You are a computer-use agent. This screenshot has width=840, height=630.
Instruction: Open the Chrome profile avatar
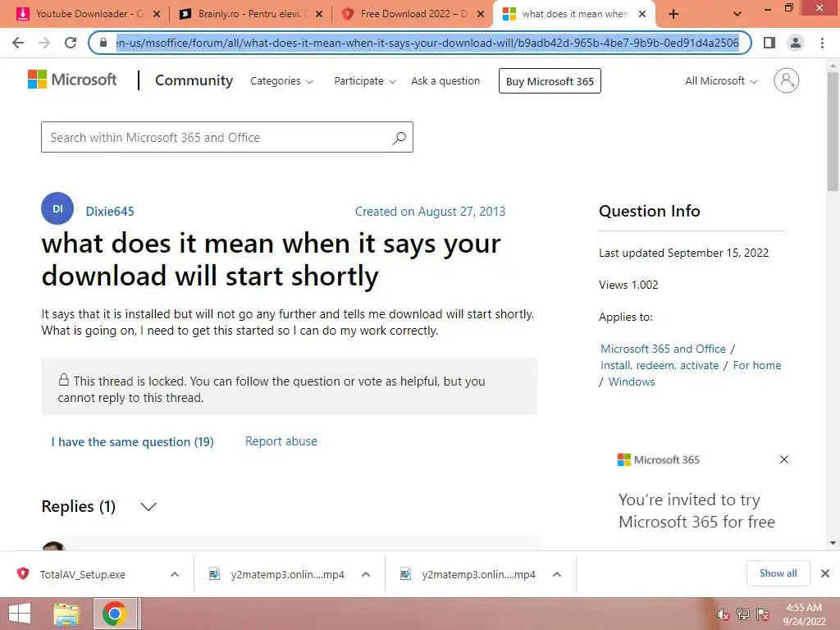tap(796, 43)
